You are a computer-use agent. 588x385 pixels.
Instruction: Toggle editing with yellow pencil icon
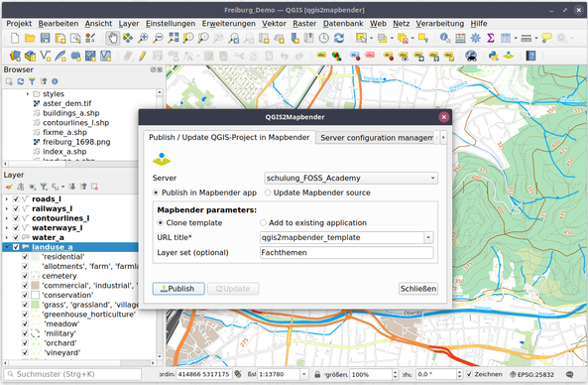[x=143, y=57]
